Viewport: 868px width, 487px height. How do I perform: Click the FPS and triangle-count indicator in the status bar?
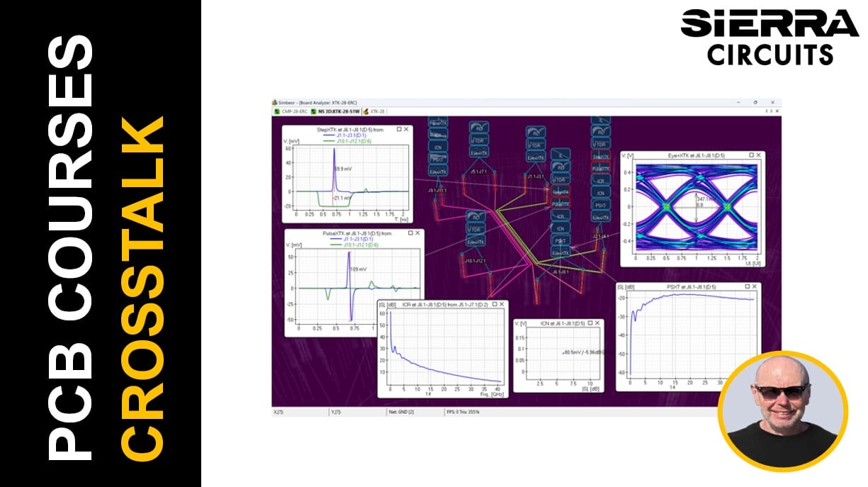click(464, 413)
